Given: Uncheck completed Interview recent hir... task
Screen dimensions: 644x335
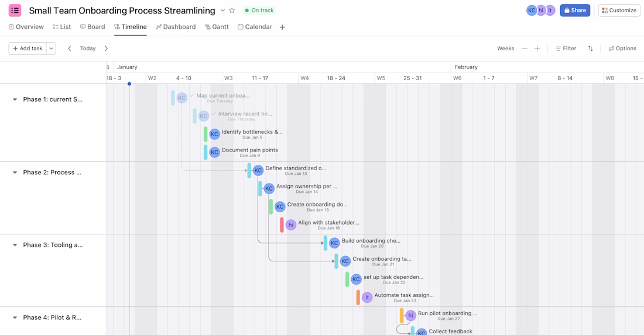Looking at the screenshot, I should pos(213,113).
